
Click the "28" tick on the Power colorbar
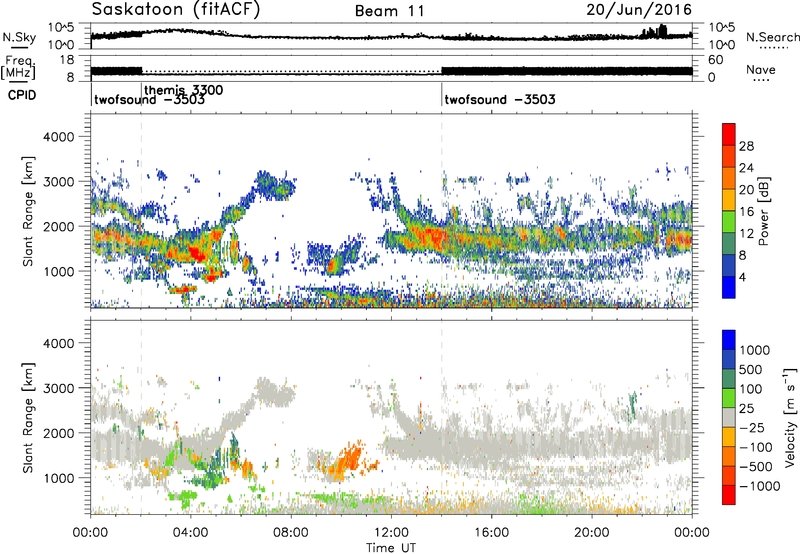pyautogui.click(x=746, y=146)
